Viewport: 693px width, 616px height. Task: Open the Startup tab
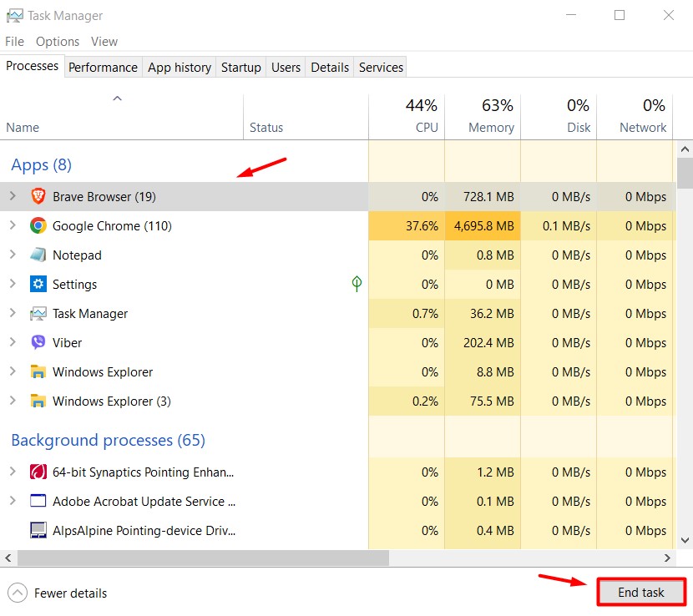[240, 67]
